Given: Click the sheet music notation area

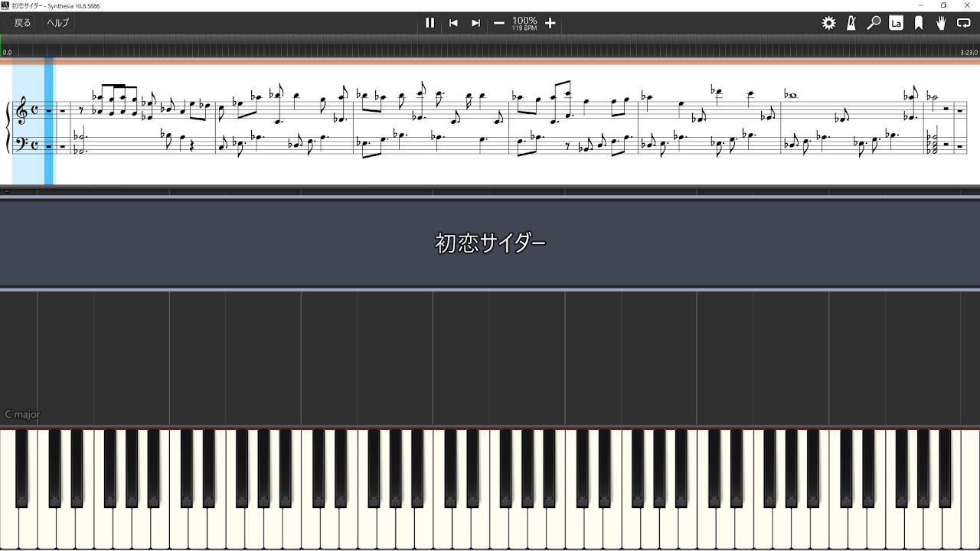Looking at the screenshot, I should point(490,124).
